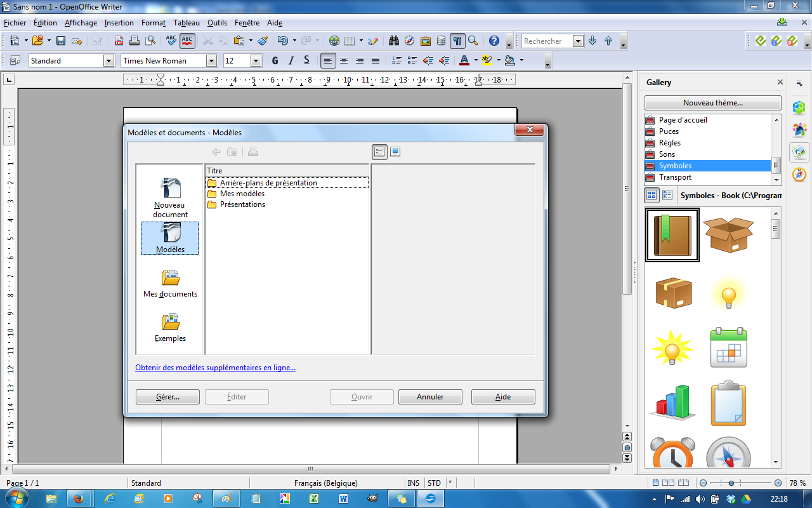
Task: Click the Center alignment toolbar icon
Action: pyautogui.click(x=344, y=61)
